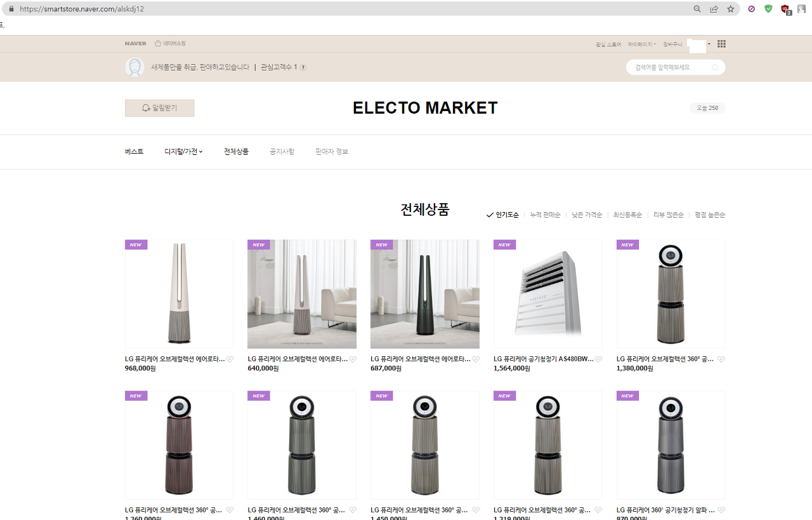Image resolution: width=812 pixels, height=520 pixels.
Task: Open the 관심고객수 help question mark
Action: [303, 67]
